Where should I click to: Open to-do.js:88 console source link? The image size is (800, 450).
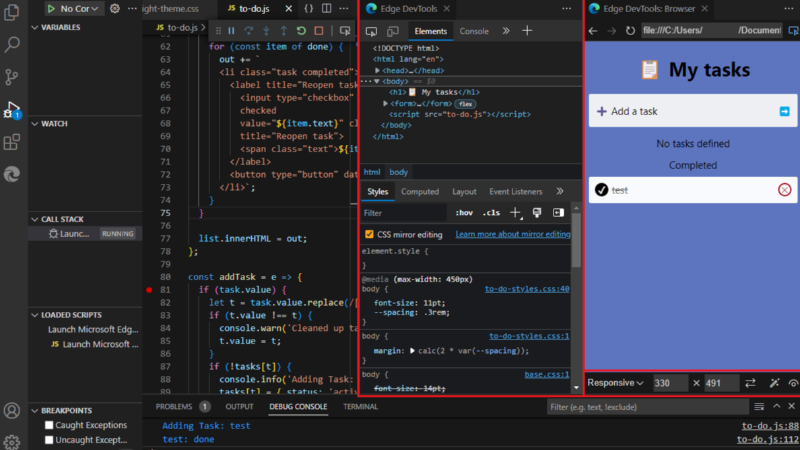(x=770, y=426)
